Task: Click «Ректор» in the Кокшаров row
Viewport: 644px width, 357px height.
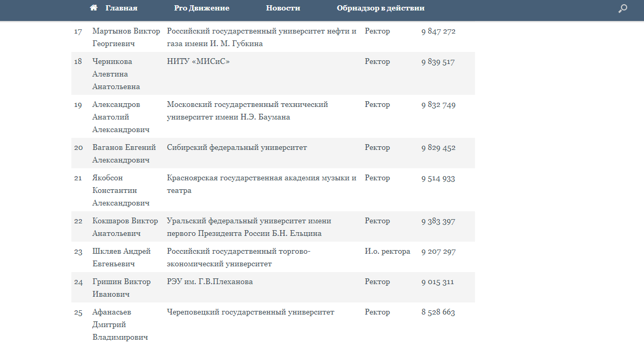Action: tap(377, 221)
